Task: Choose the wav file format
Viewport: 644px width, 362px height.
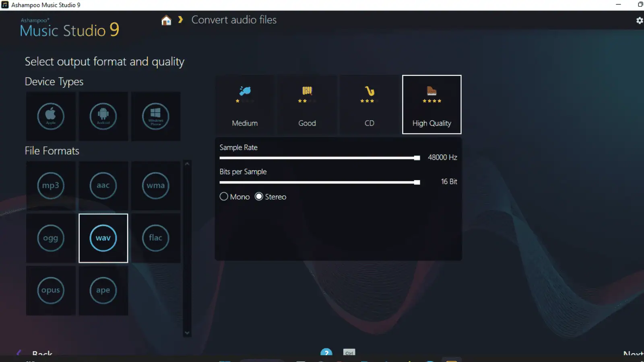Action: click(103, 238)
